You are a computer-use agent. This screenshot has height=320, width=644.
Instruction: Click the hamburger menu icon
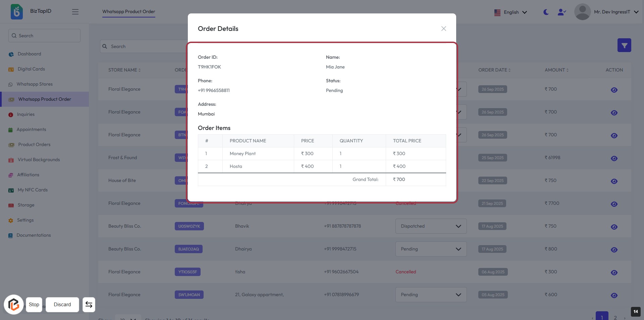(75, 12)
